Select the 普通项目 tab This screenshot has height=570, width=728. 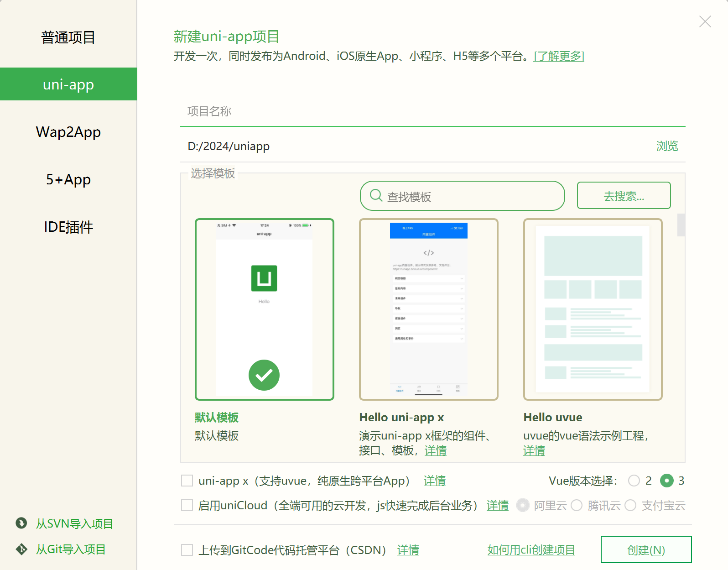click(68, 37)
